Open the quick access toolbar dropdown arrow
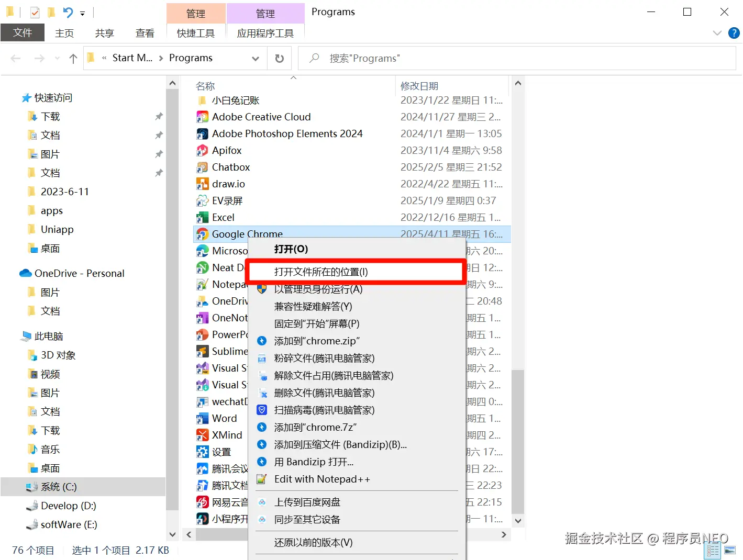743x560 pixels. click(82, 13)
